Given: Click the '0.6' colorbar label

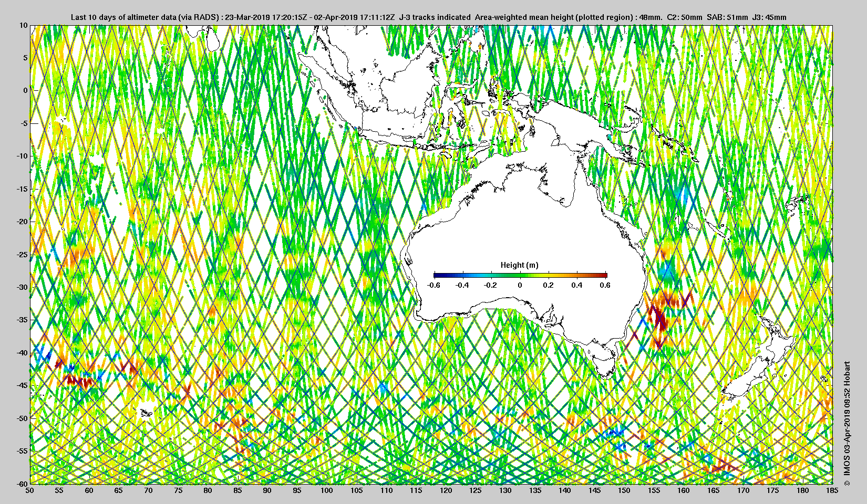Looking at the screenshot, I should point(605,285).
